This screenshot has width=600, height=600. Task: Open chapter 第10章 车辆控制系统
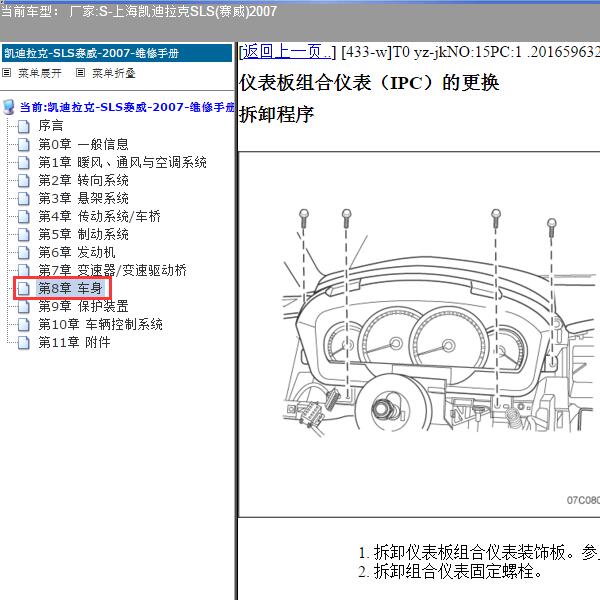100,324
